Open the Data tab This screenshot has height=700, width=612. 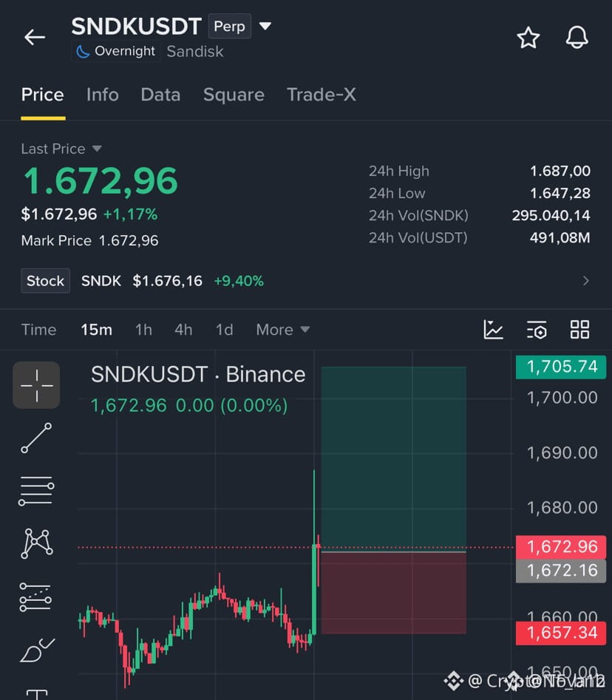pos(160,95)
